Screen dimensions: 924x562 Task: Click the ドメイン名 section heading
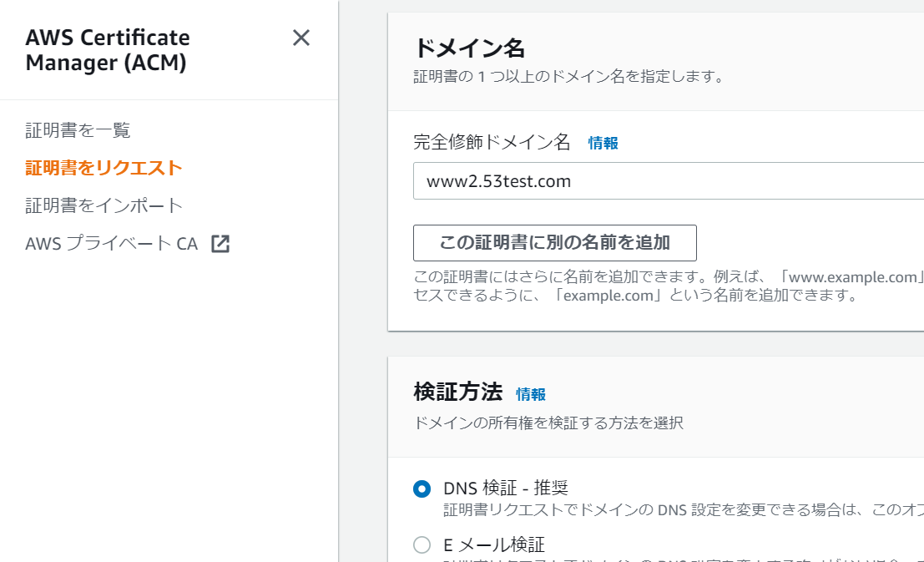tap(469, 48)
